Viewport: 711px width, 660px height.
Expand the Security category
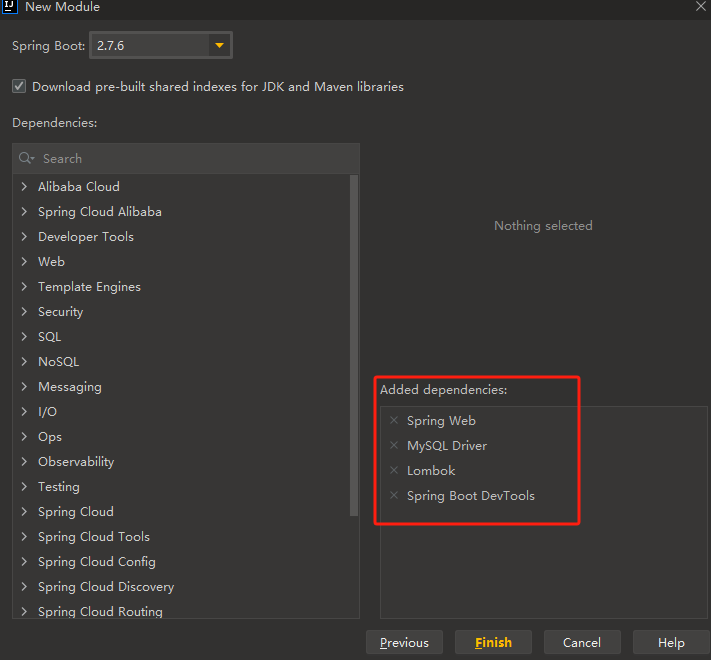pos(24,311)
